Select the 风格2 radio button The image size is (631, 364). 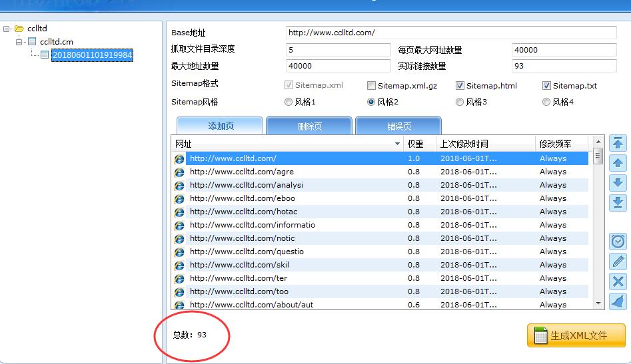pyautogui.click(x=371, y=102)
